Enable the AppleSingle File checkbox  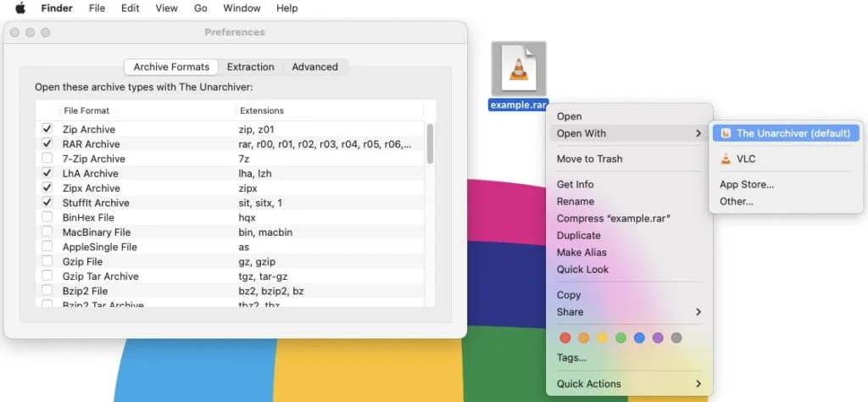(47, 247)
